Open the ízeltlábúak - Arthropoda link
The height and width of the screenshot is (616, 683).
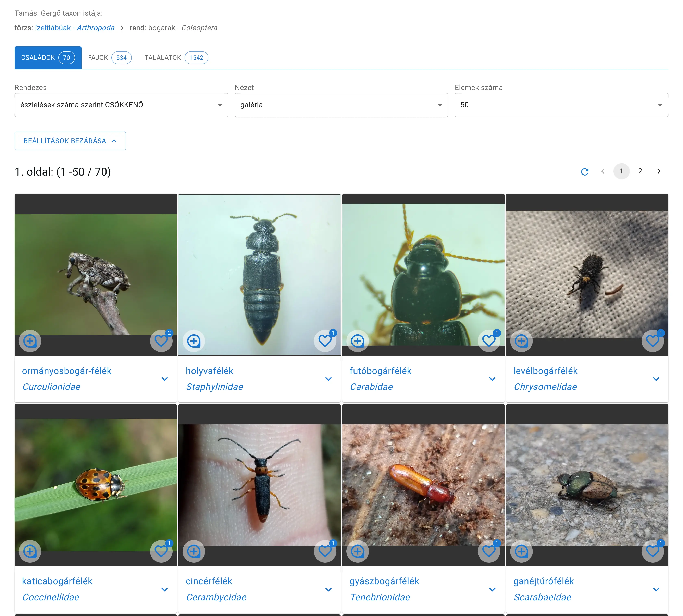click(74, 28)
